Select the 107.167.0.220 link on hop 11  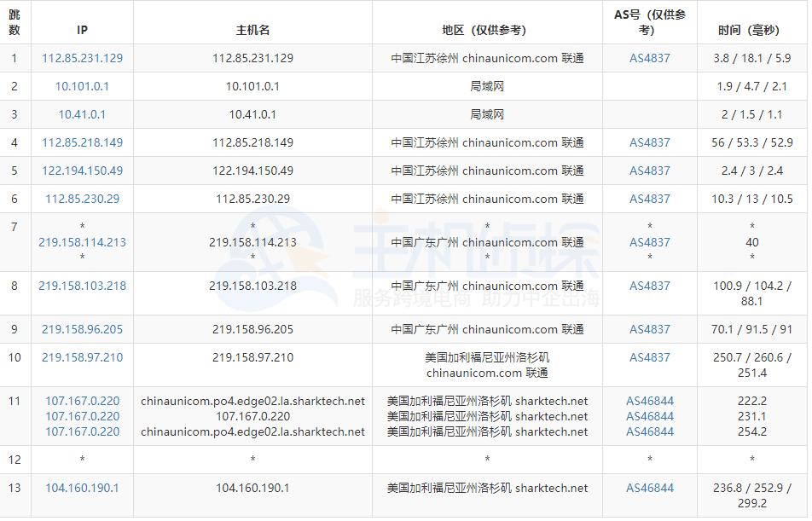point(83,401)
